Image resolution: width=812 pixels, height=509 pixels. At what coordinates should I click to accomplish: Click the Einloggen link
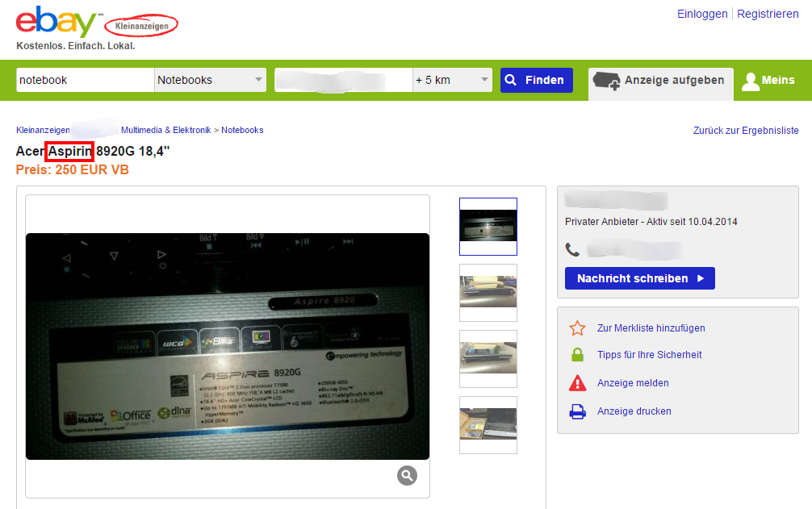coord(702,14)
